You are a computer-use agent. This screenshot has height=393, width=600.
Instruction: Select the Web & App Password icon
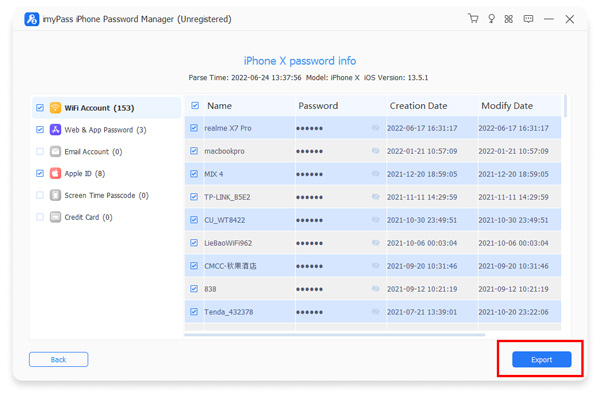55,130
